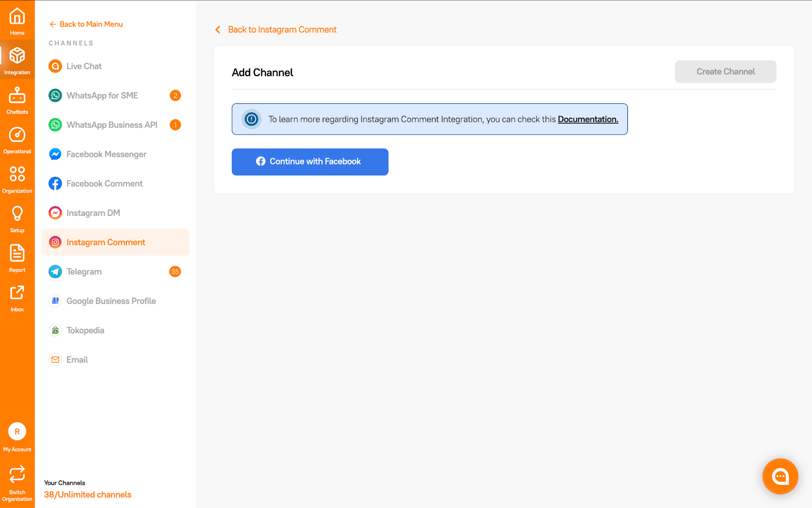812x508 pixels.
Task: Open the Organization circles icon
Action: click(x=17, y=174)
